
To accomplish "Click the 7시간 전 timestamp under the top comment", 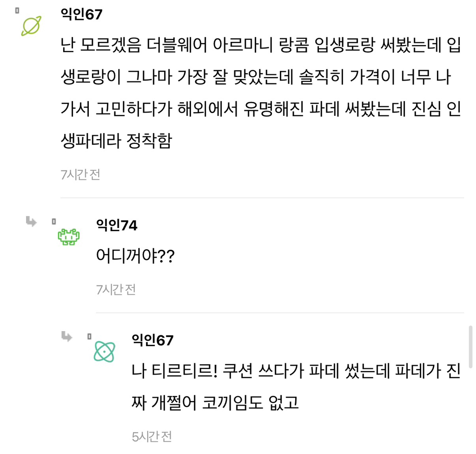I will [80, 175].
